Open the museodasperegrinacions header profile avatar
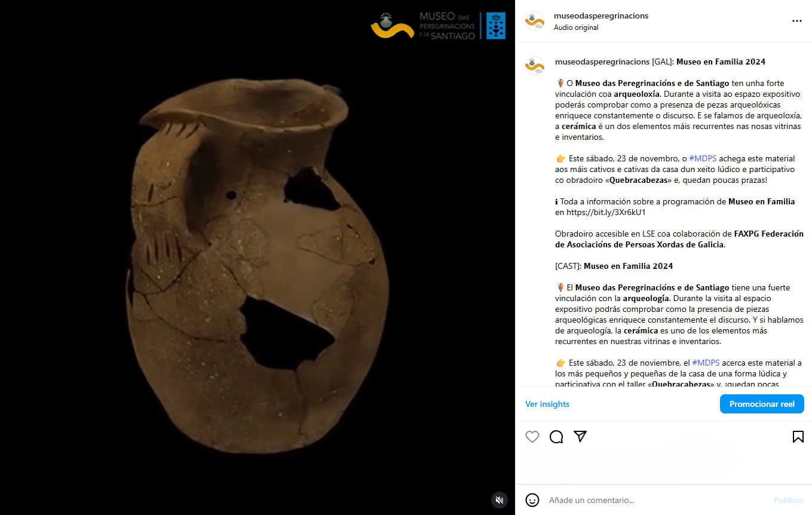 tap(535, 21)
